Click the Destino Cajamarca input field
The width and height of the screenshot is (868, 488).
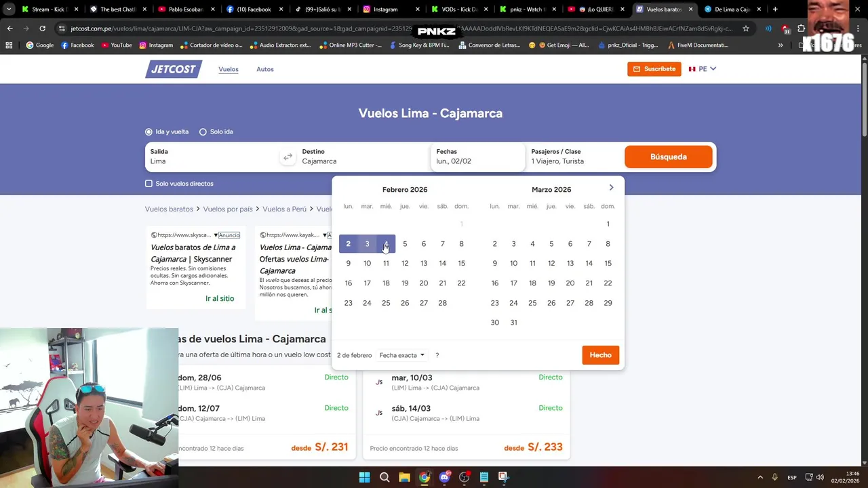point(363,157)
